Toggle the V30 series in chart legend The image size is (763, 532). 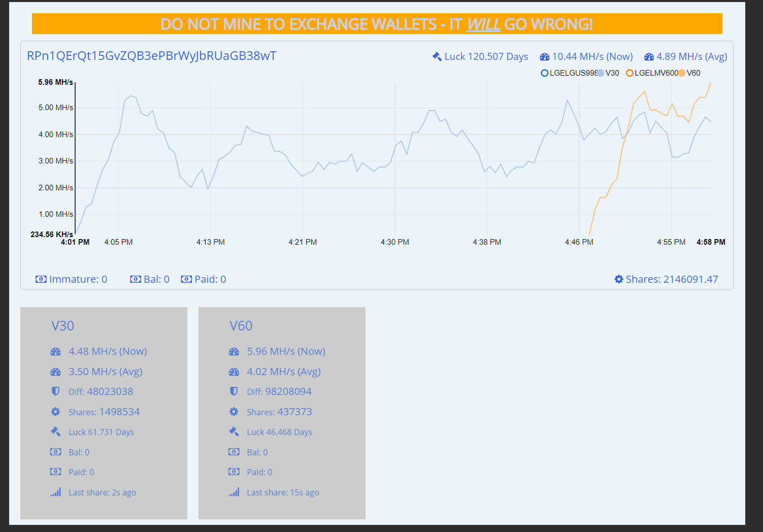point(608,73)
